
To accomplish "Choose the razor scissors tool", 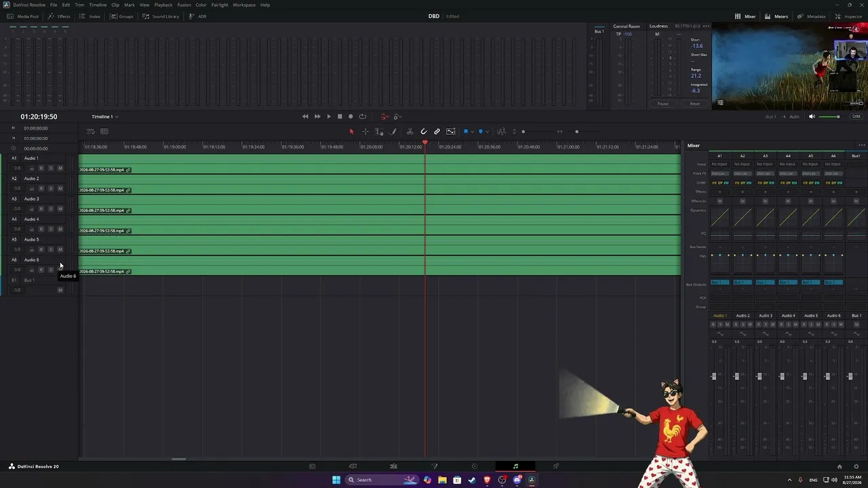I will 410,131.
